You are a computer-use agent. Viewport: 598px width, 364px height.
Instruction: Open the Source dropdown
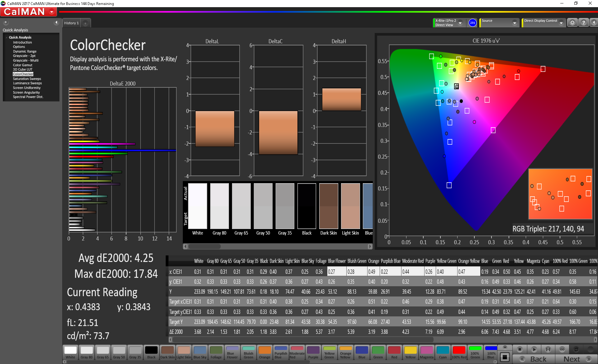click(515, 23)
